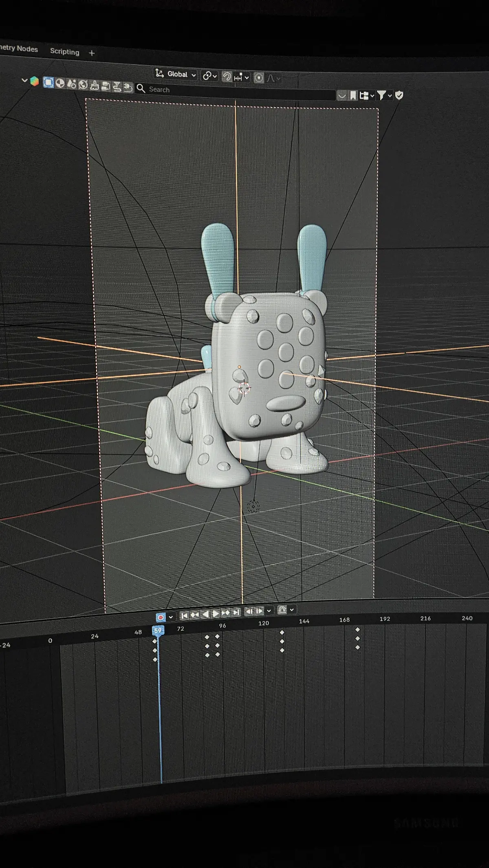The image size is (489, 868).
Task: Switch to the Geometry Nodes workspace tab
Action: click(x=19, y=48)
